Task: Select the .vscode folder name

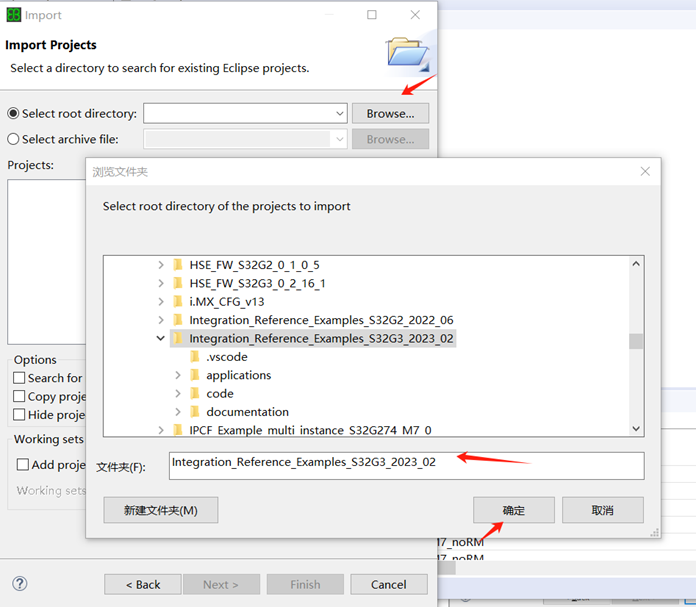Action: tap(227, 357)
